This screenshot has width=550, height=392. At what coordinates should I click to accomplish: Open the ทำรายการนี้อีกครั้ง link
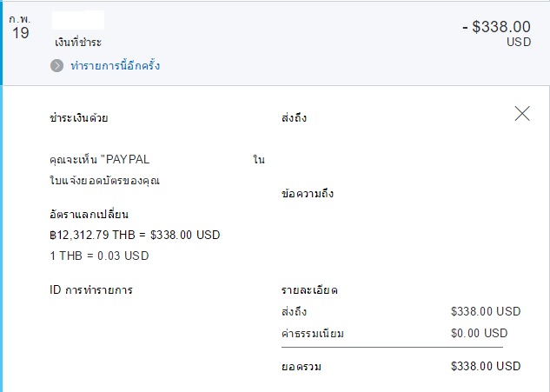[x=115, y=65]
